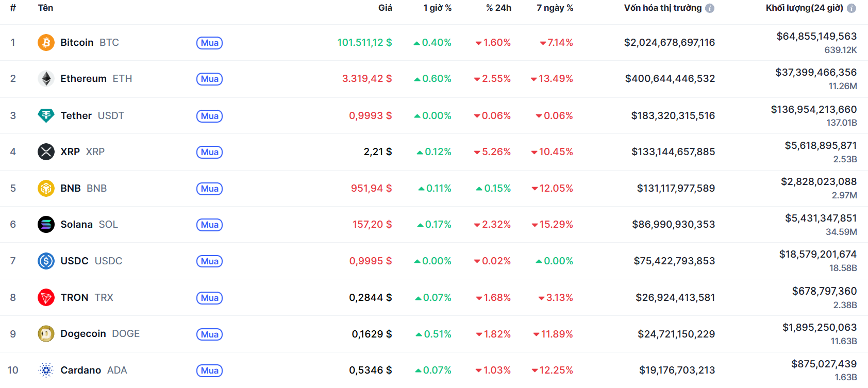The width and height of the screenshot is (868, 388).
Task: Open the Solana SOL coin page
Action: click(x=77, y=224)
